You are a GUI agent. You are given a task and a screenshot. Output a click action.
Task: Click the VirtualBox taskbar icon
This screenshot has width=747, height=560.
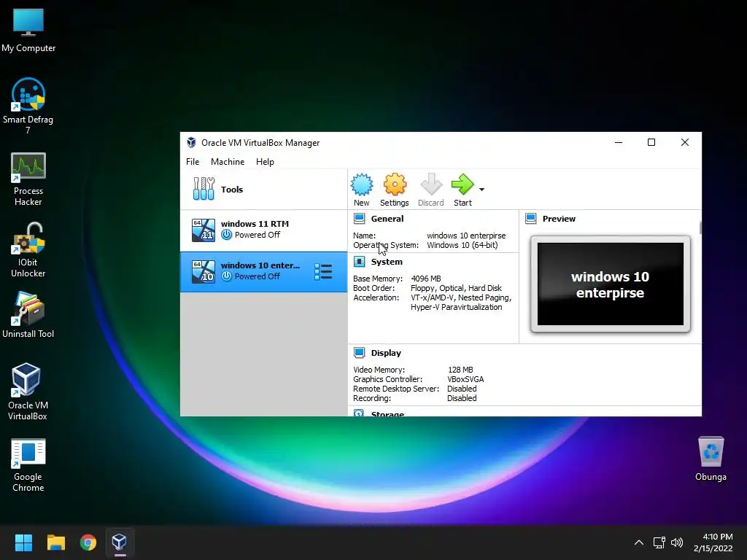120,542
